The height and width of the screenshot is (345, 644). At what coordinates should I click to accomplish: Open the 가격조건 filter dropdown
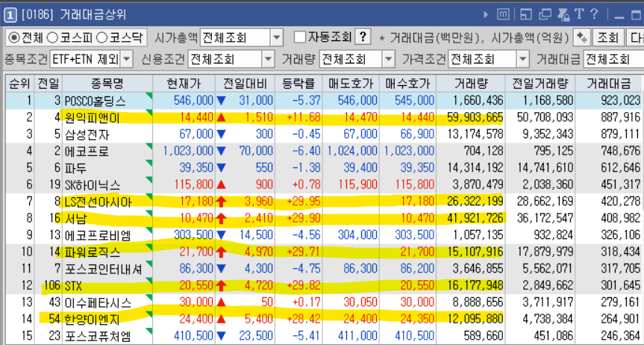pyautogui.click(x=522, y=60)
